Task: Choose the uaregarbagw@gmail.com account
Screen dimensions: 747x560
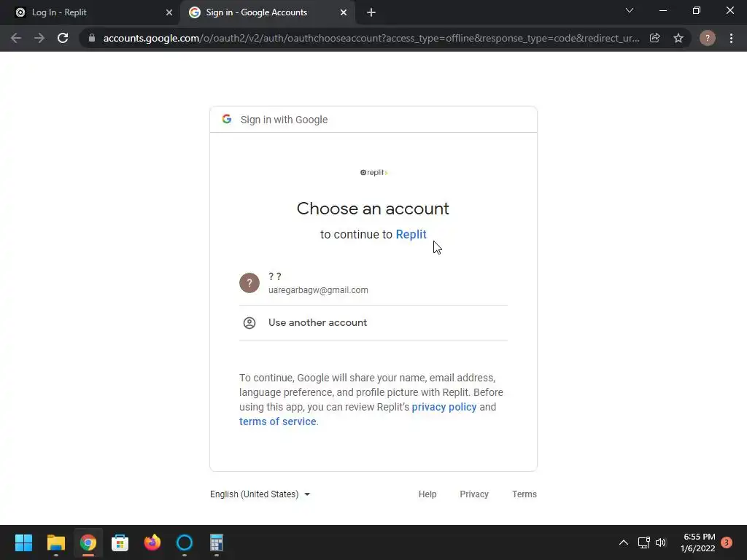Action: point(373,283)
